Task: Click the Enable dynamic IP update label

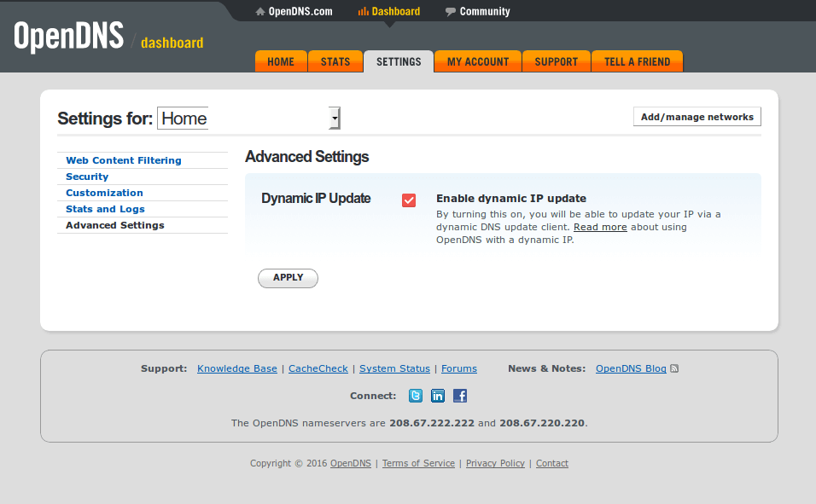Action: click(511, 198)
